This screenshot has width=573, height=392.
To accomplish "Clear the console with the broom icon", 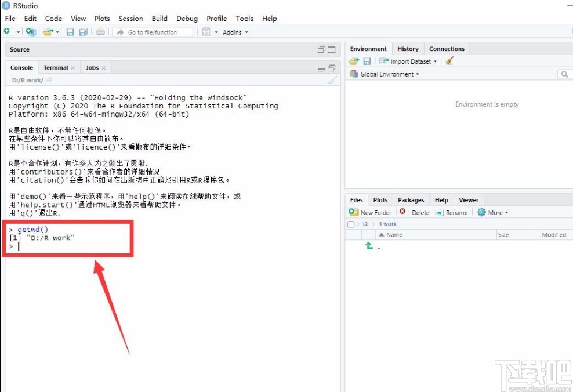I will click(x=331, y=79).
